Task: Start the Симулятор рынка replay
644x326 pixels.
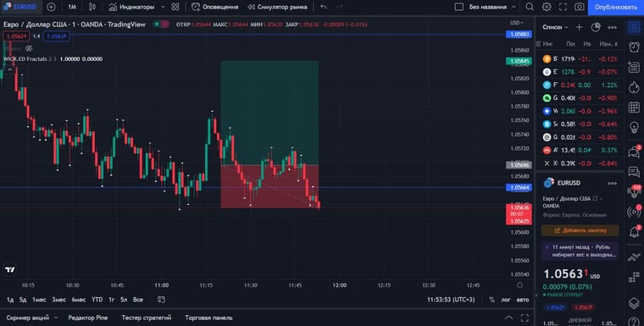Action: [x=277, y=7]
